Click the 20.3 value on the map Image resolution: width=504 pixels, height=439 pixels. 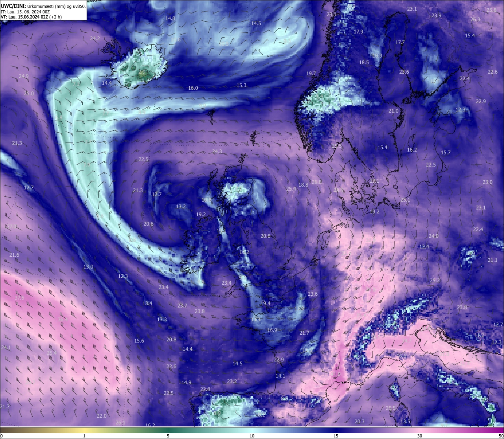tap(359, 422)
